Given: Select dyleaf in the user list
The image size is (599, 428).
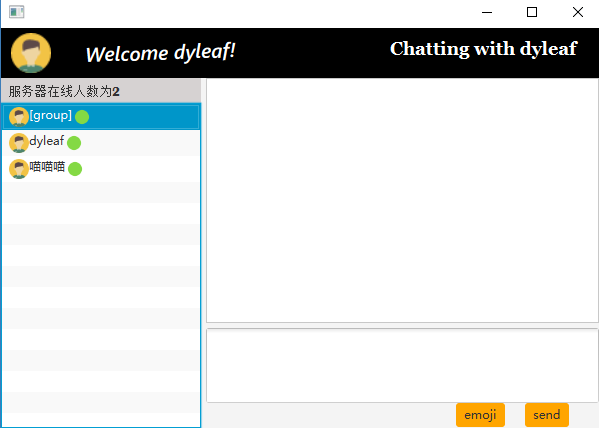Looking at the screenshot, I should click(101, 143).
